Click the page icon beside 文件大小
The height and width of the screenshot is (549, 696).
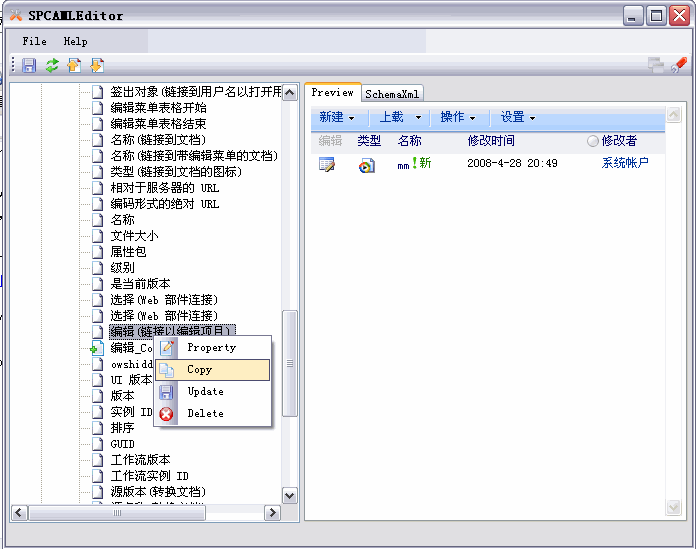[98, 236]
